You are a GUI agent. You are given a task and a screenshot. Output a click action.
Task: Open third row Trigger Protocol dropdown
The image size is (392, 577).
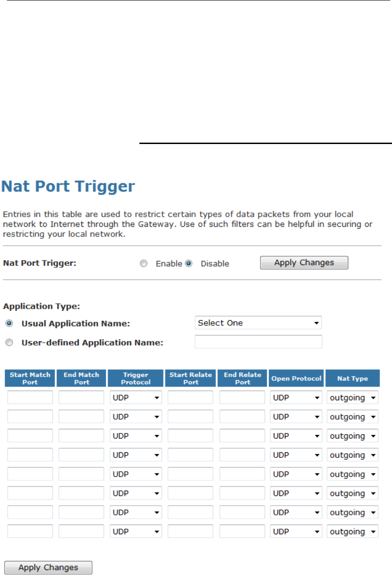(136, 436)
